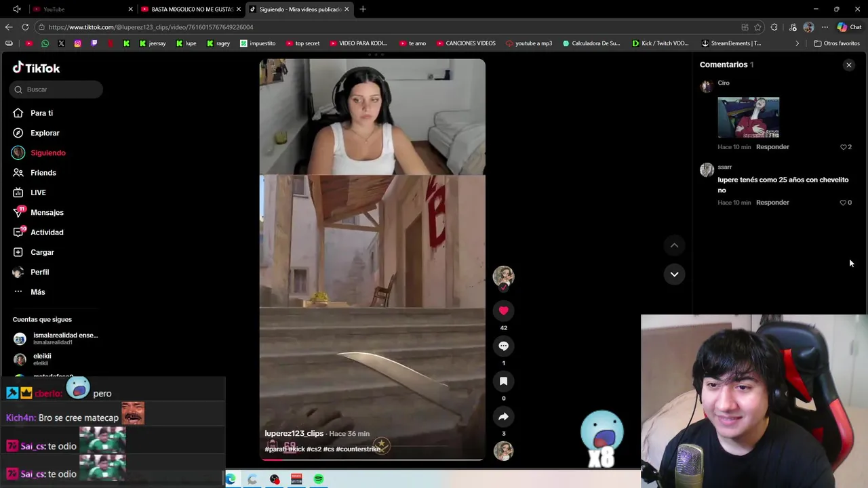The height and width of the screenshot is (488, 868).
Task: Switch to BASTA MOGOLICO NO ME GUSTAS tab
Action: pos(192,9)
